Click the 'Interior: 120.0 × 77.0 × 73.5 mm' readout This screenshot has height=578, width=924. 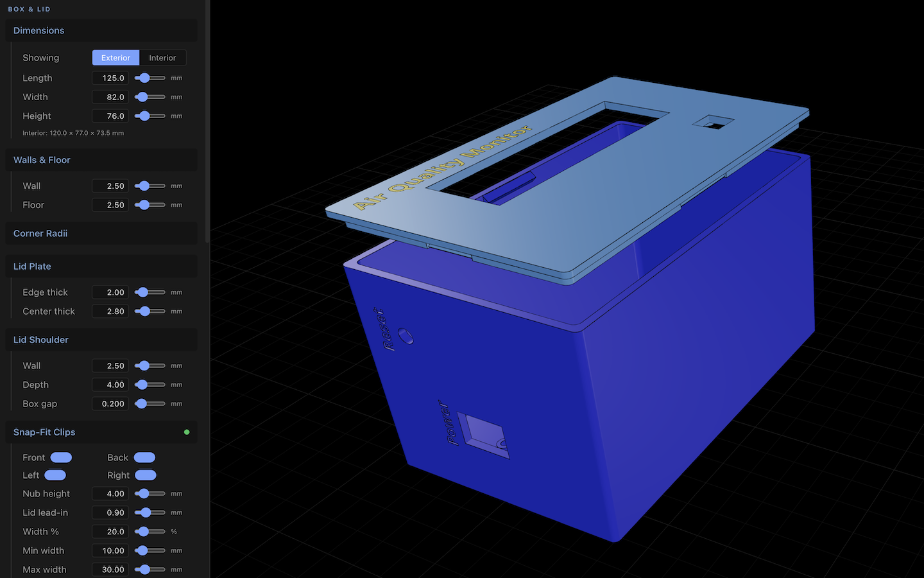click(73, 133)
